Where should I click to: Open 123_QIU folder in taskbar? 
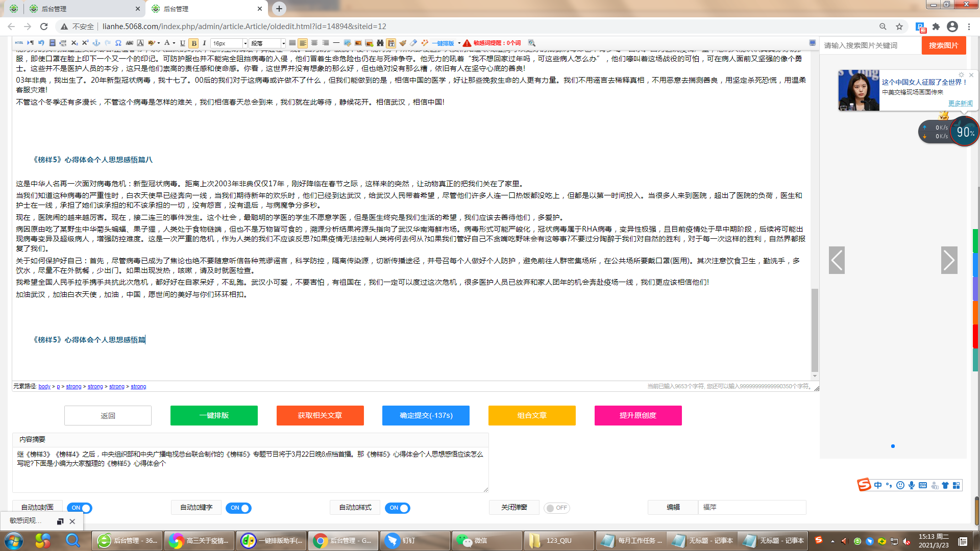click(559, 541)
